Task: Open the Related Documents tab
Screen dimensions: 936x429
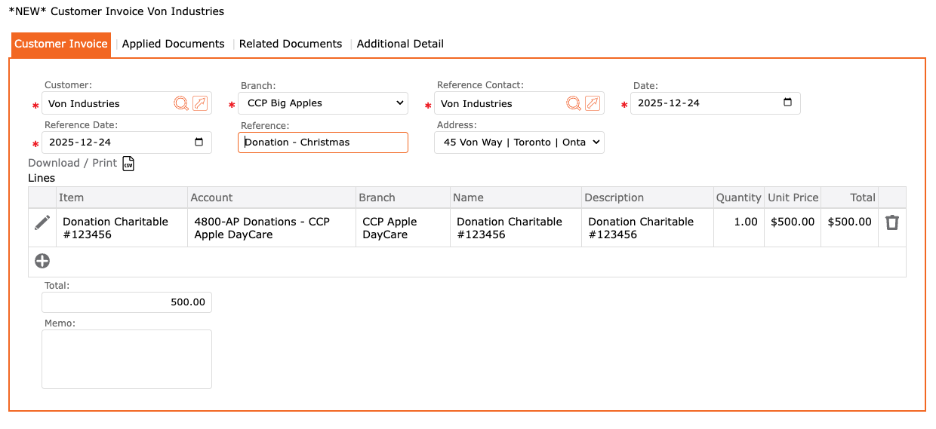Action: tap(290, 44)
